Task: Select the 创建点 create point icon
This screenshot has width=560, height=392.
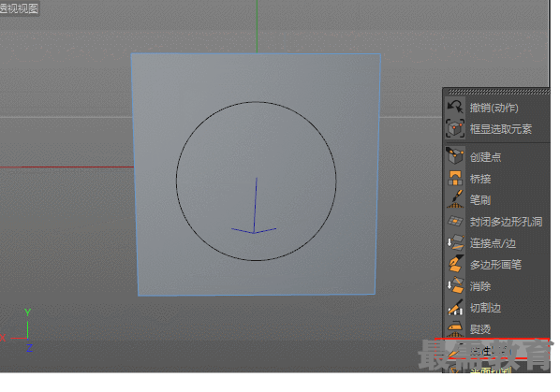Action: (455, 156)
